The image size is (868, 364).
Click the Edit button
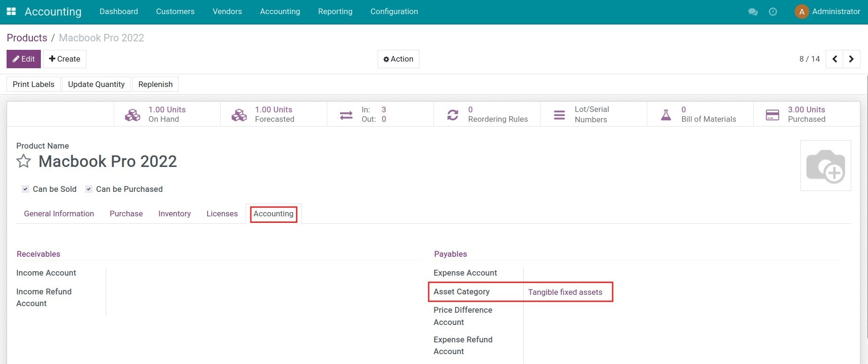23,59
